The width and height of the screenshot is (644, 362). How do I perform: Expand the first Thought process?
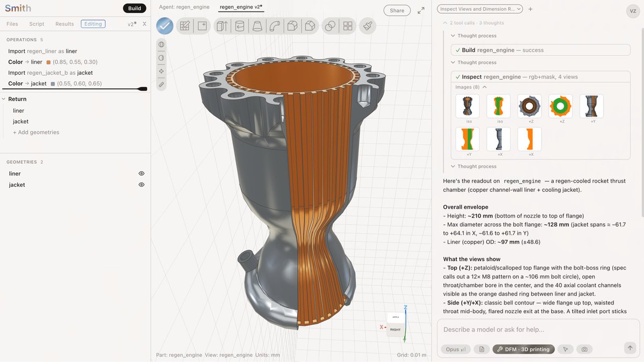[473, 36]
